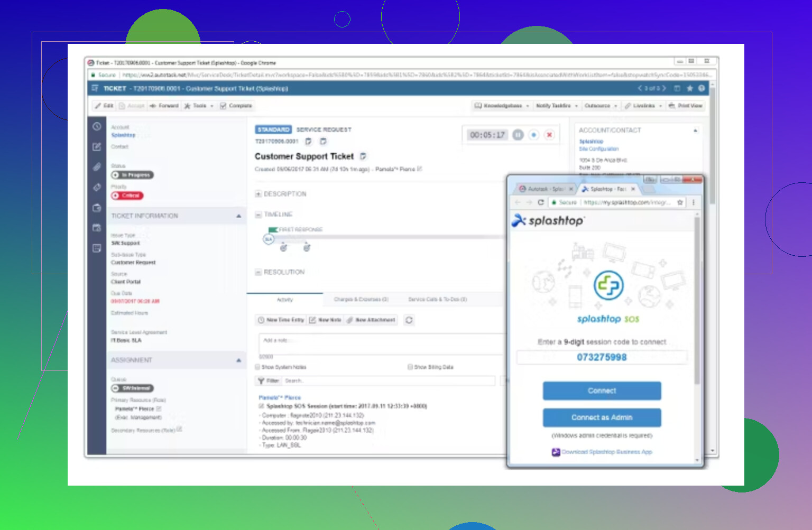Click the Add a note text box
The width and height of the screenshot is (812, 530).
(x=382, y=343)
